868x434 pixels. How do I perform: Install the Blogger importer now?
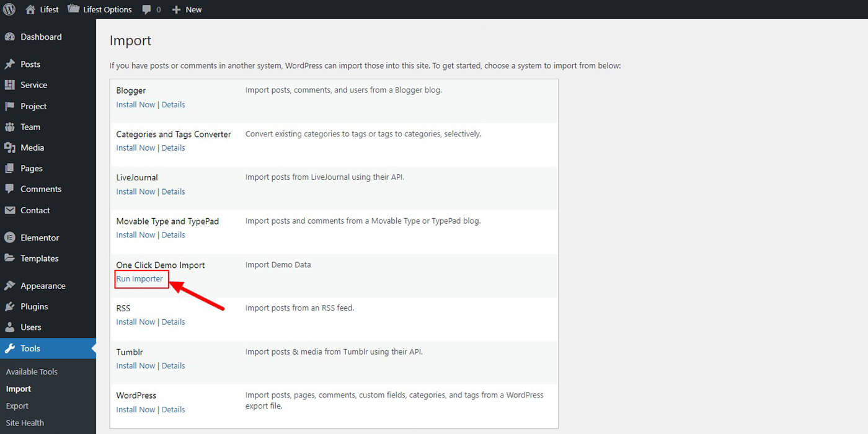tap(136, 105)
